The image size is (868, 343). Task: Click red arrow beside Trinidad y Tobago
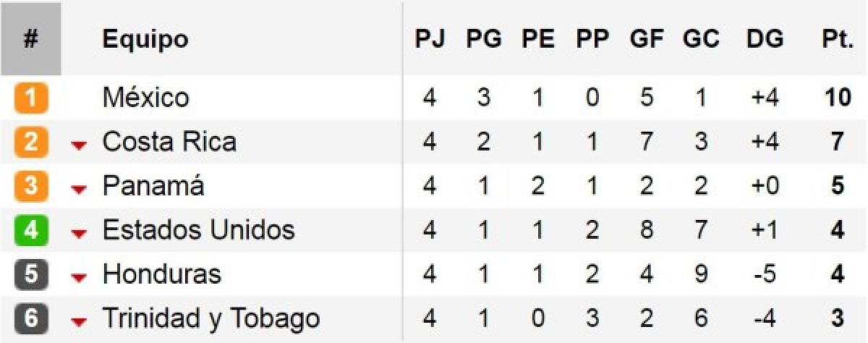[x=79, y=323]
